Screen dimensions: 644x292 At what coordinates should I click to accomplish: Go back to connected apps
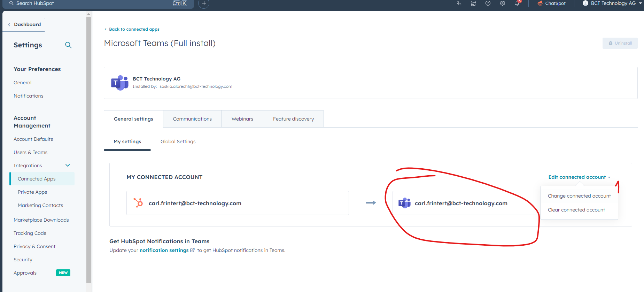(134, 29)
